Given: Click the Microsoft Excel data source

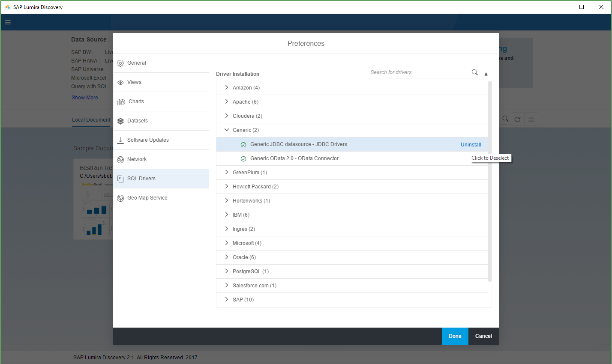Looking at the screenshot, I should tap(89, 78).
